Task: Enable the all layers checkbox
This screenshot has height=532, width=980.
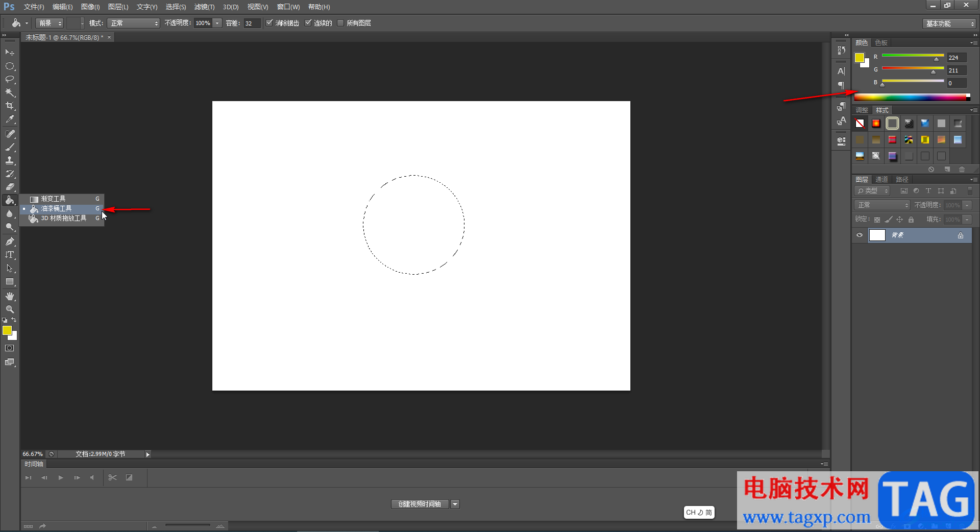Action: pyautogui.click(x=340, y=23)
